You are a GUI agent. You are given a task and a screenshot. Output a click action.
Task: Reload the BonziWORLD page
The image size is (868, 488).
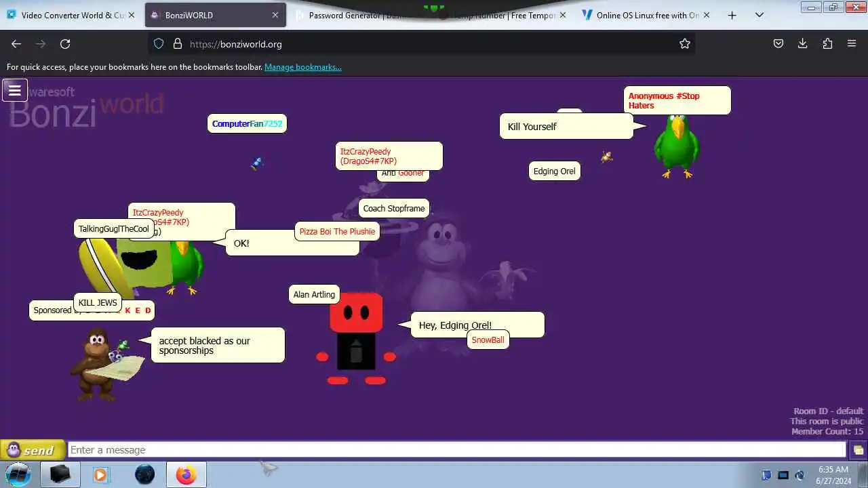pos(65,43)
